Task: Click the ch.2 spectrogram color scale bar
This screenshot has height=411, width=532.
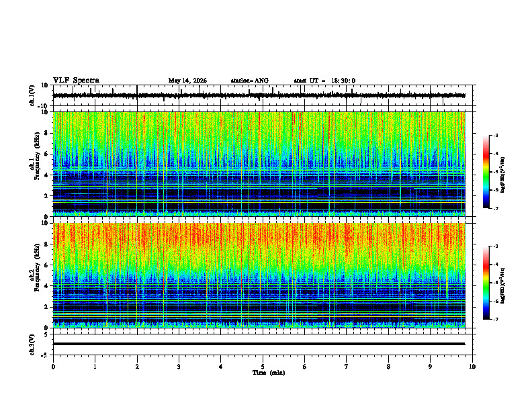Action: click(486, 283)
